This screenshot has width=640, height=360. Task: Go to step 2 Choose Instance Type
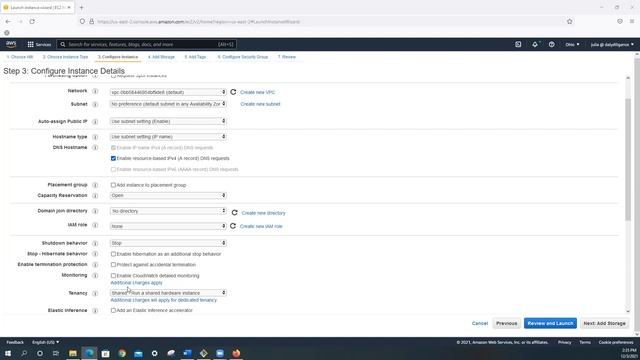[65, 57]
